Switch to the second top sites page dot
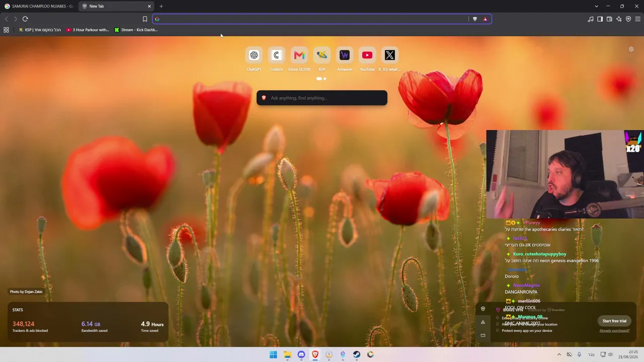Image resolution: width=644 pixels, height=362 pixels. coord(325,79)
